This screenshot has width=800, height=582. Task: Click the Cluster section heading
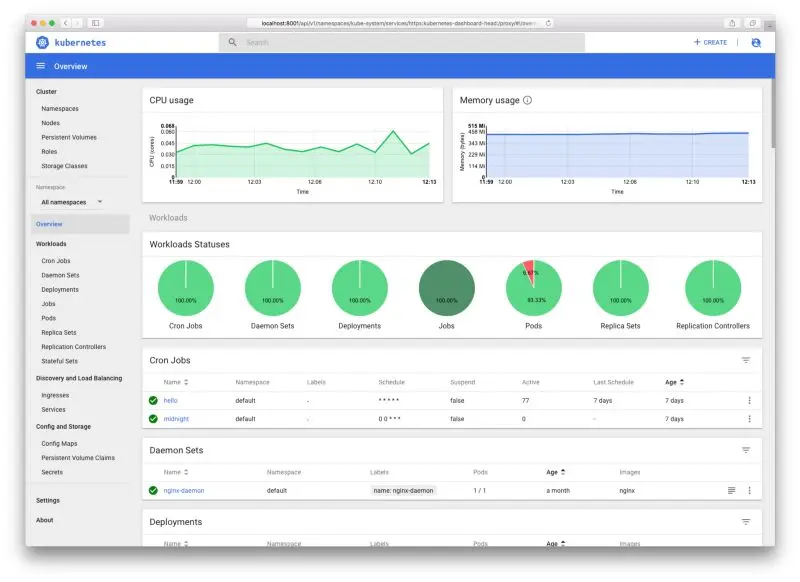click(x=46, y=91)
